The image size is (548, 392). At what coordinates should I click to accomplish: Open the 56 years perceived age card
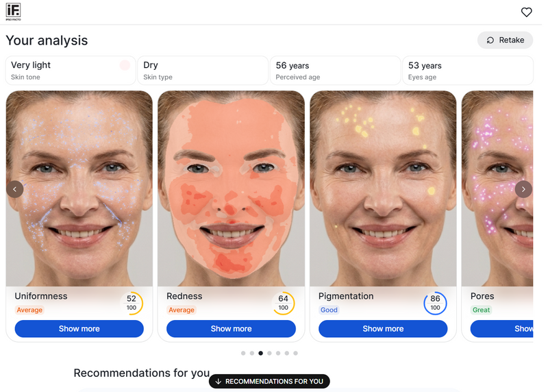(335, 71)
